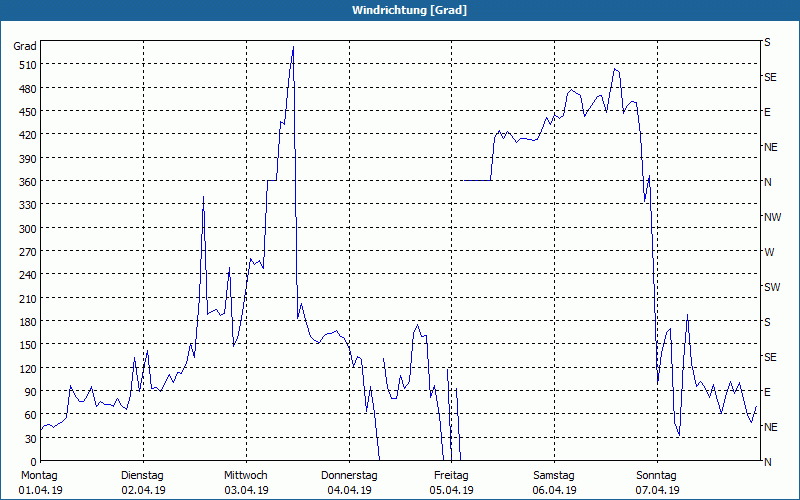Click the 270 value on the left axis
The image size is (800, 500).
(26, 252)
